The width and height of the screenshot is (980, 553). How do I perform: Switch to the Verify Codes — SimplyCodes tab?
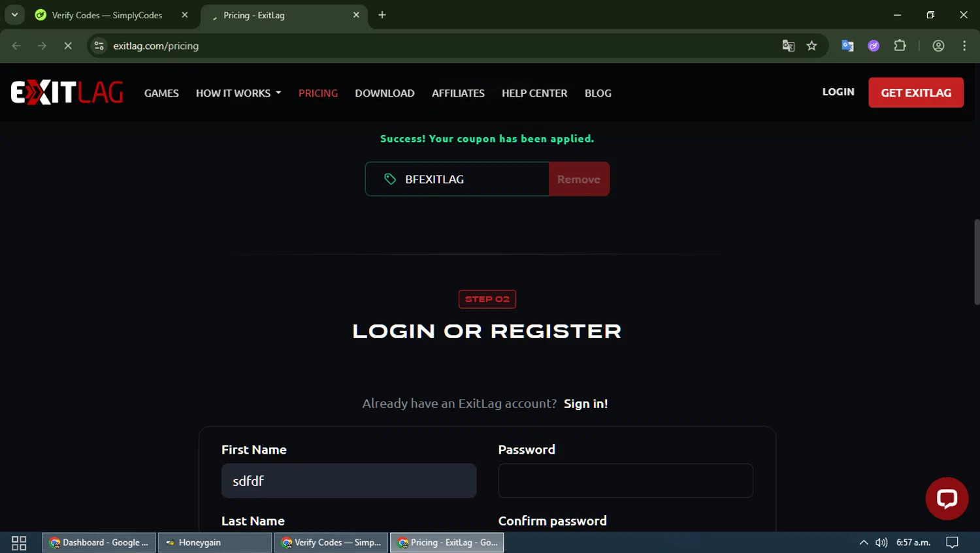coord(111,15)
